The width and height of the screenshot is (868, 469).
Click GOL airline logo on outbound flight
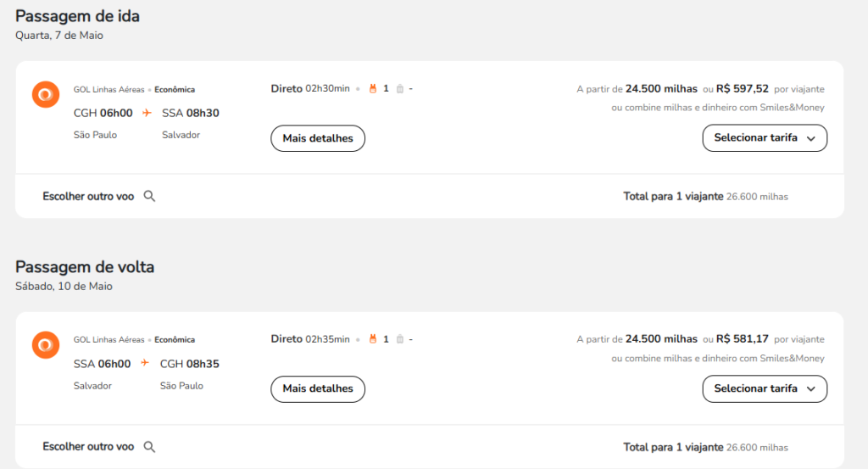45,95
